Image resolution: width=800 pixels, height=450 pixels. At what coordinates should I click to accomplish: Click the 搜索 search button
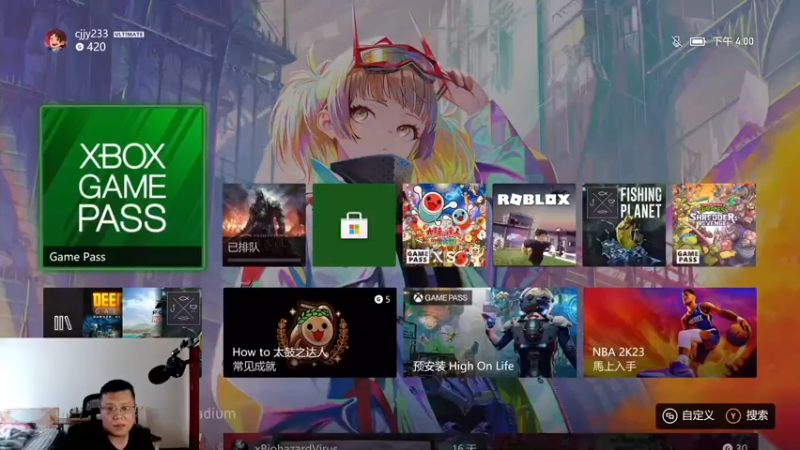(x=749, y=416)
